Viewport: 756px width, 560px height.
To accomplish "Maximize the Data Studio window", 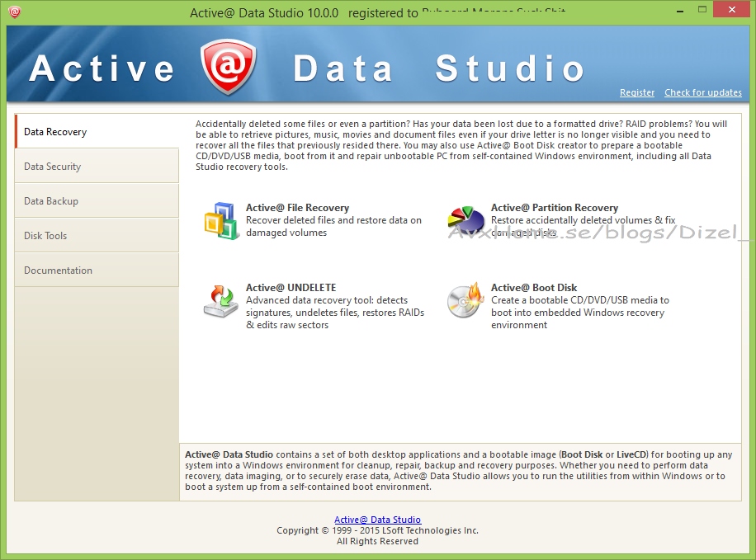I will pyautogui.click(x=702, y=10).
